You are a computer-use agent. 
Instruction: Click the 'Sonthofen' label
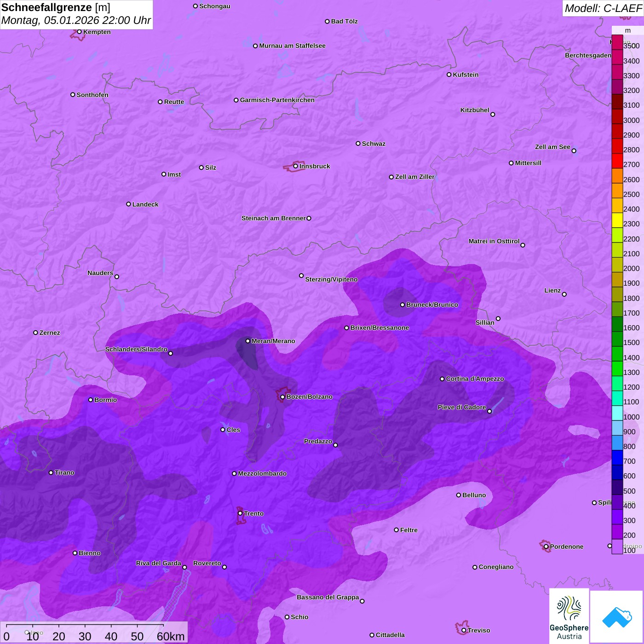tap(93, 95)
